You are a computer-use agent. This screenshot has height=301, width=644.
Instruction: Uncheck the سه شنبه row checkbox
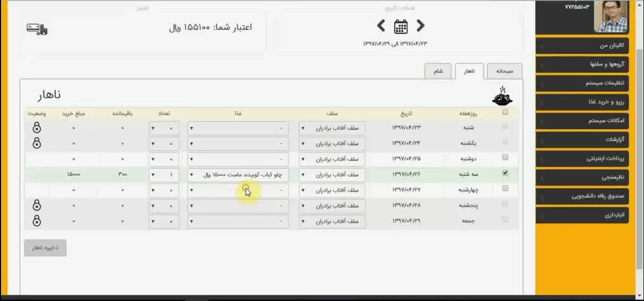[505, 173]
